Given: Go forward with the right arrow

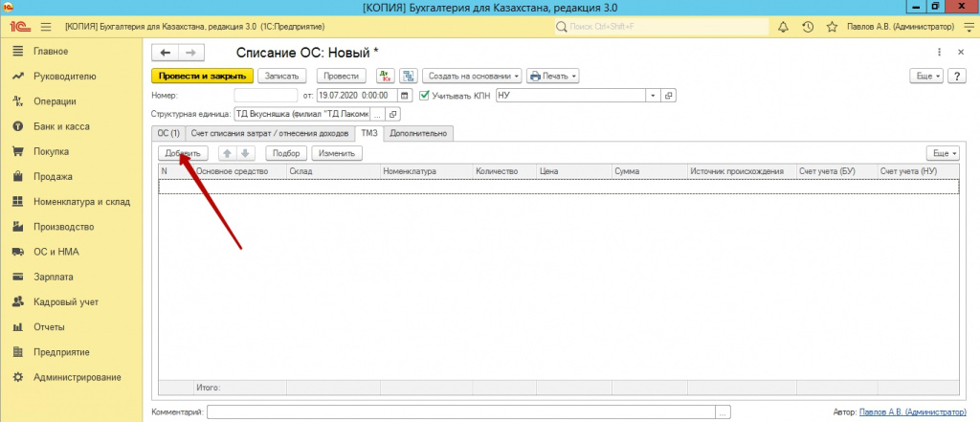Looking at the screenshot, I should [x=191, y=53].
